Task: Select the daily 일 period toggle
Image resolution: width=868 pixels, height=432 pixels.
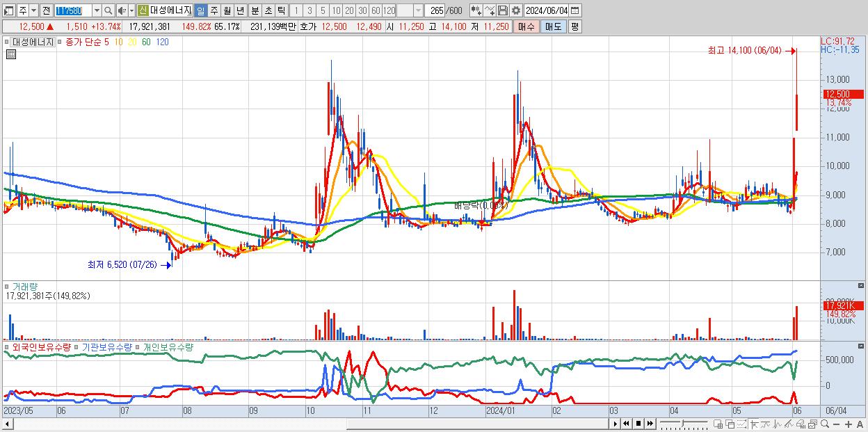Action: tap(200, 10)
